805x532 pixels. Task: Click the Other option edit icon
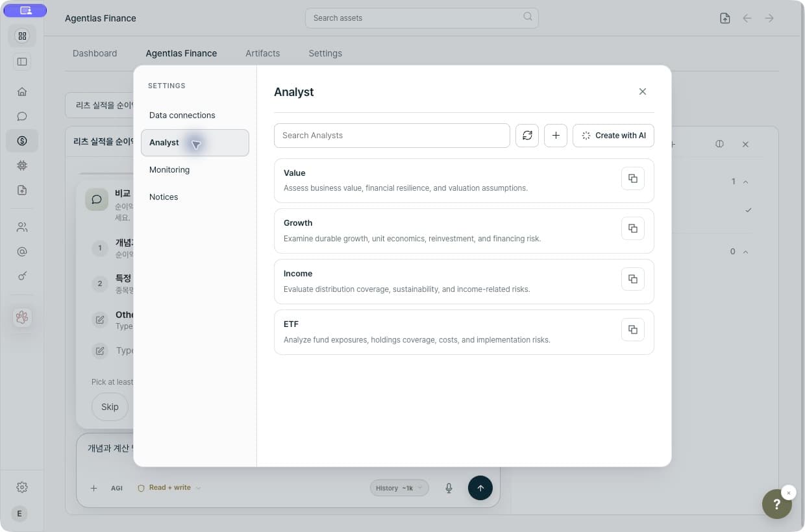click(x=100, y=319)
